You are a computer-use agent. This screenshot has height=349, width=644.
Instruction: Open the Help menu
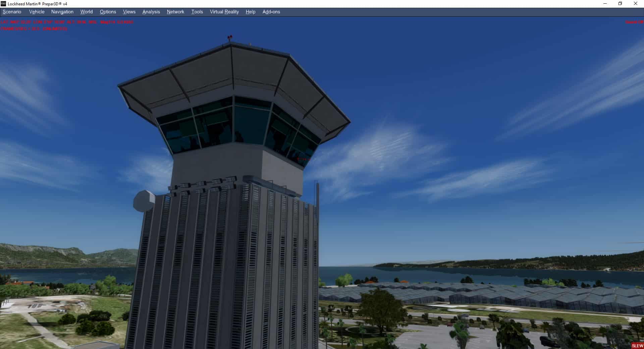[250, 12]
